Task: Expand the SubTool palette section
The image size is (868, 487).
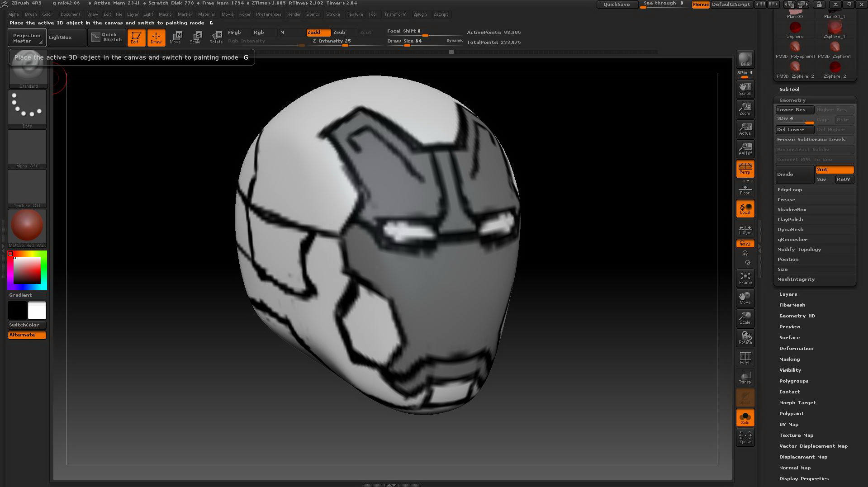Action: [x=789, y=90]
